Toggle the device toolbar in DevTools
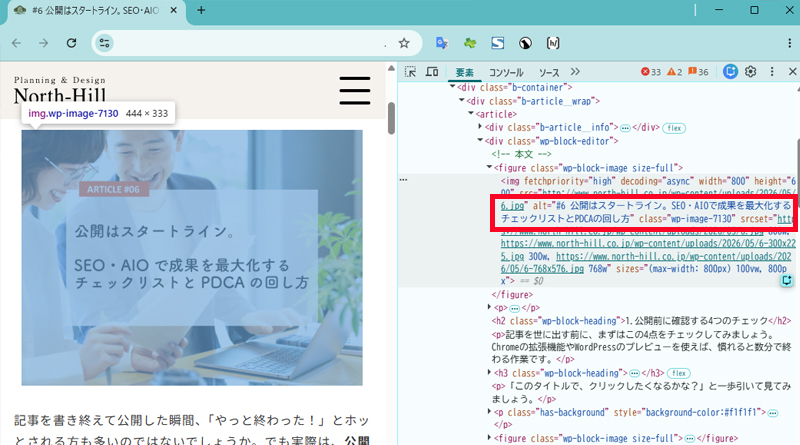Screen dimensions: 800x445 432,72
